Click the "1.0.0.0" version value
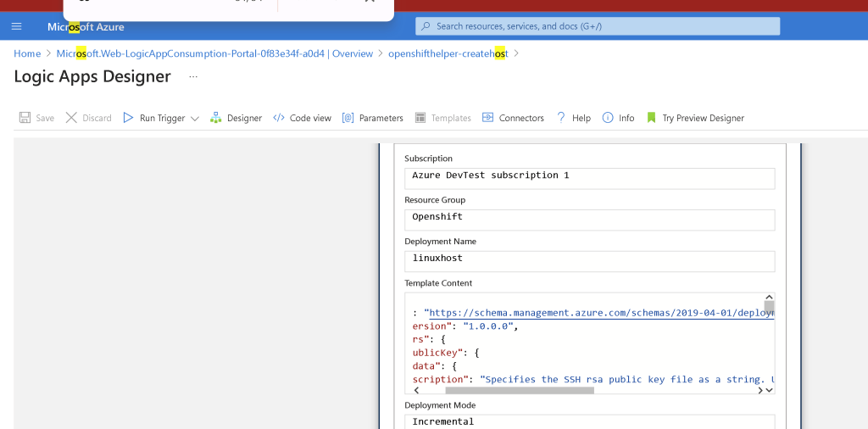Image resolution: width=868 pixels, height=429 pixels. coord(488,326)
